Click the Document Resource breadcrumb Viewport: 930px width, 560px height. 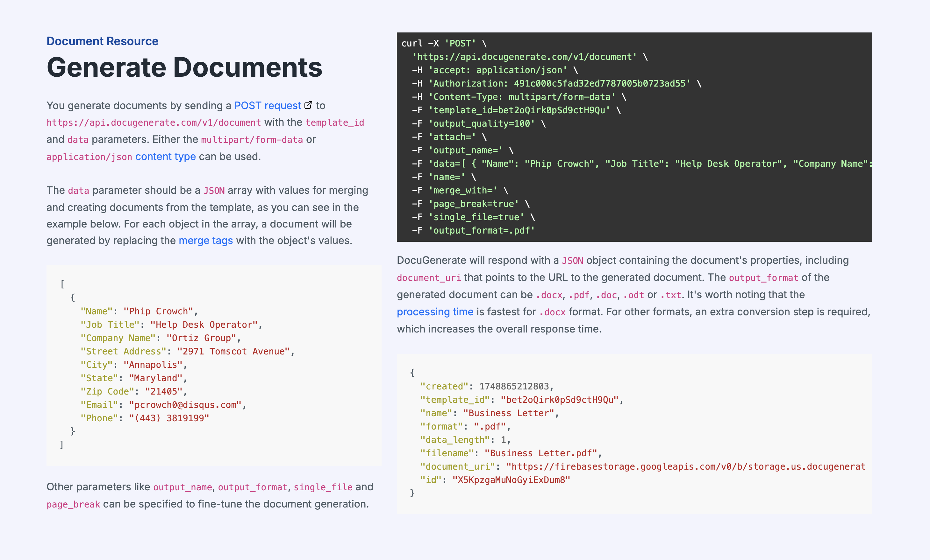pos(102,41)
